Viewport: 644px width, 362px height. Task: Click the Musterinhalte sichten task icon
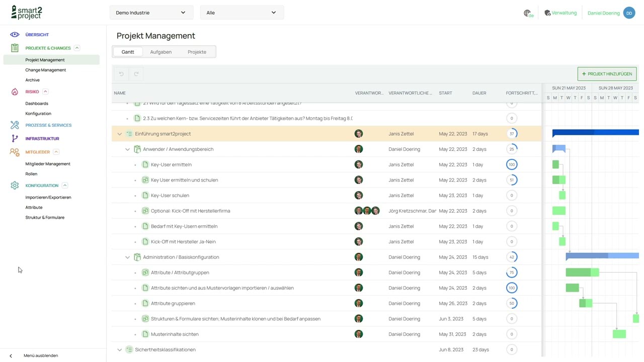pyautogui.click(x=145, y=334)
